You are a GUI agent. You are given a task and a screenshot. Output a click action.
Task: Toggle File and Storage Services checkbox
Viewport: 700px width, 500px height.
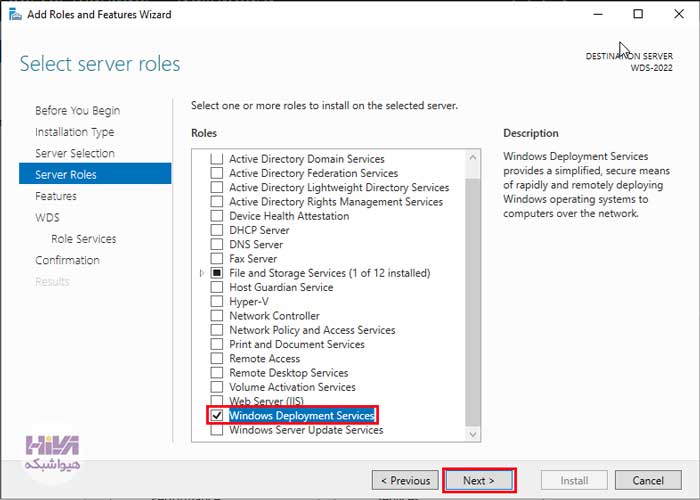(217, 273)
